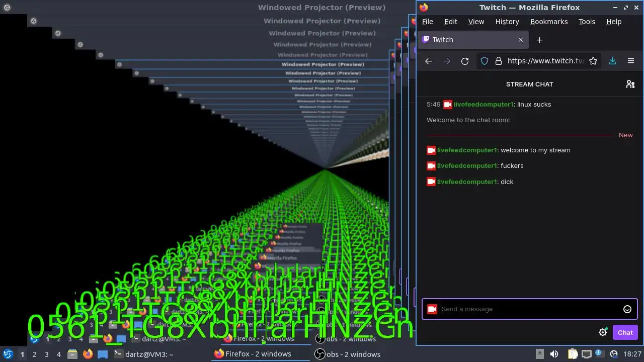Open chat settings gear icon
The height and width of the screenshot is (362, 644).
[x=603, y=332]
